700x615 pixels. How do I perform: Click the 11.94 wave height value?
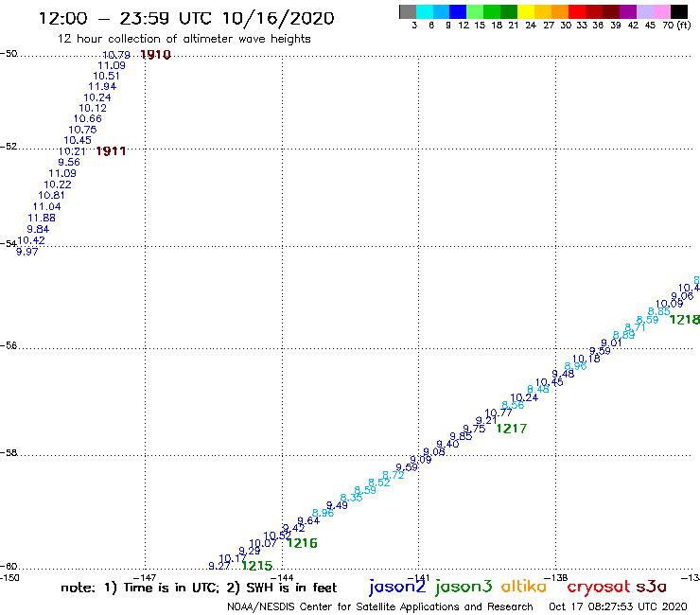click(102, 87)
